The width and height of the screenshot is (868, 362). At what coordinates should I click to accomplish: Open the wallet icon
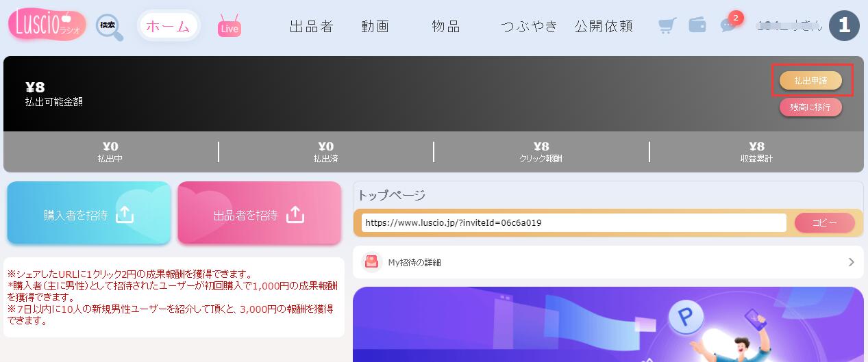697,25
